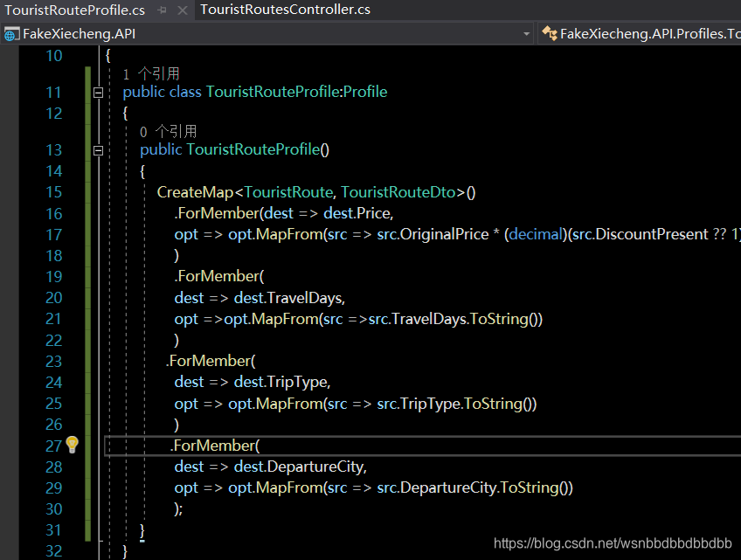This screenshot has width=741, height=560.
Task: Click the '1 个引用' reference link
Action: click(x=151, y=73)
